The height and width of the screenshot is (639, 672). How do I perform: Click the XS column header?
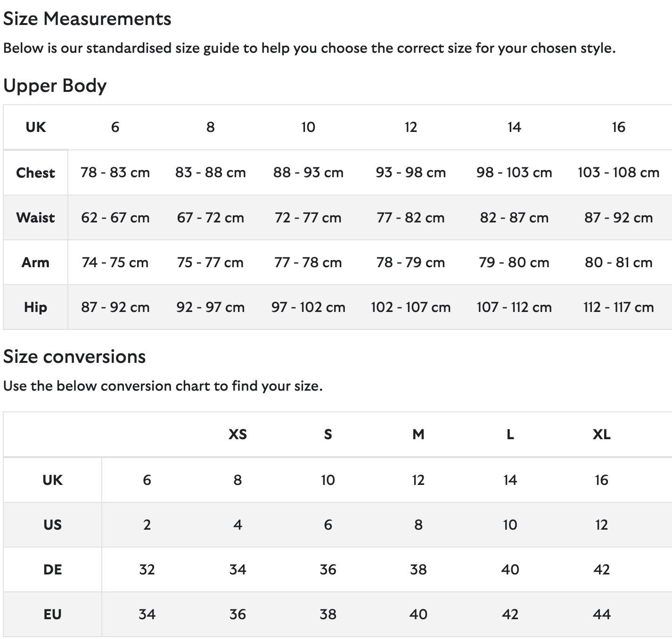coord(238,434)
